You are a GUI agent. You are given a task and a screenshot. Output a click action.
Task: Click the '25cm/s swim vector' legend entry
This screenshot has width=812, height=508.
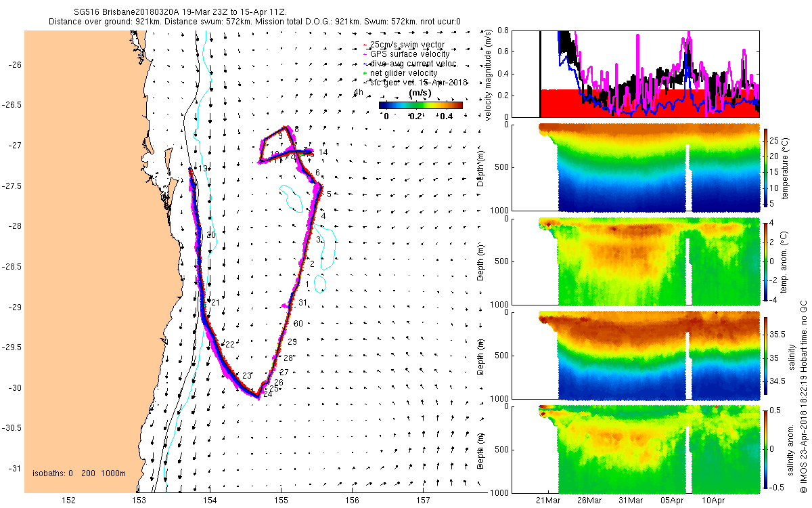coord(411,45)
